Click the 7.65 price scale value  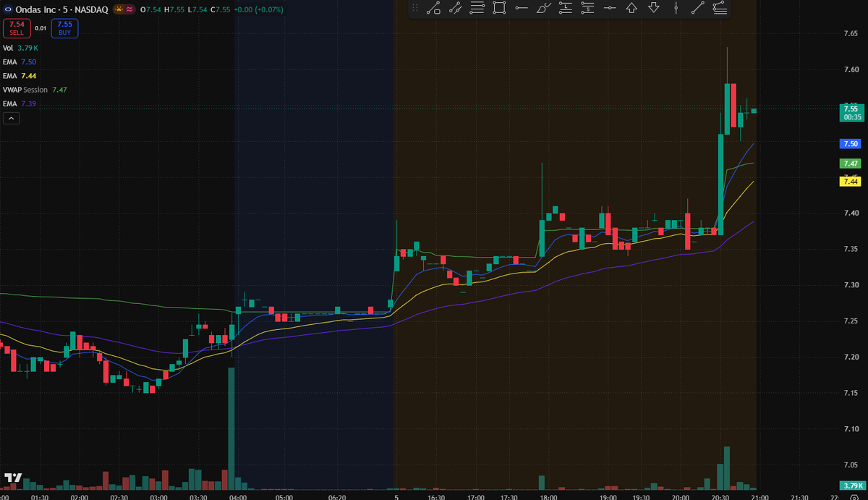point(851,33)
